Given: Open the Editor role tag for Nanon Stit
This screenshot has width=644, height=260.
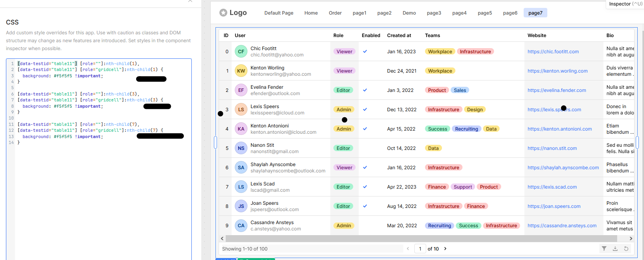Looking at the screenshot, I should click(343, 148).
